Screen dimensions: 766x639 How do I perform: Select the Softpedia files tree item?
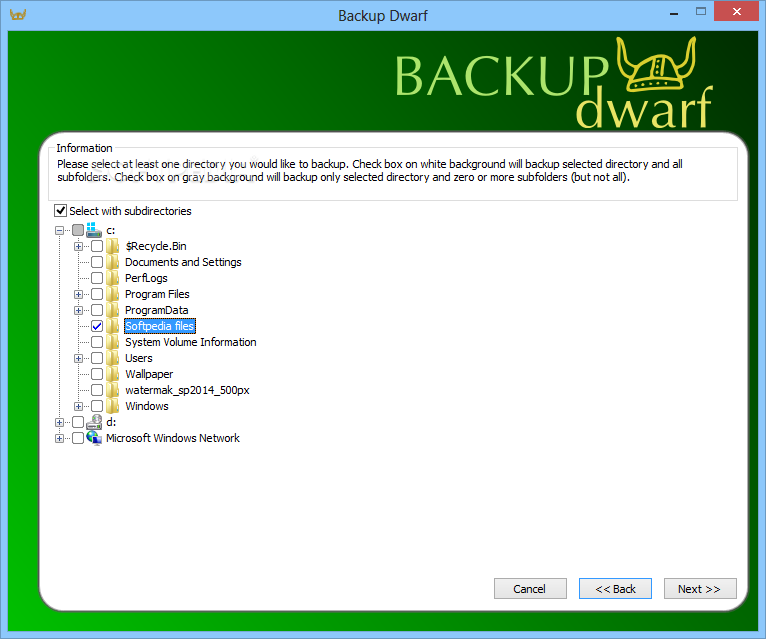[x=160, y=326]
